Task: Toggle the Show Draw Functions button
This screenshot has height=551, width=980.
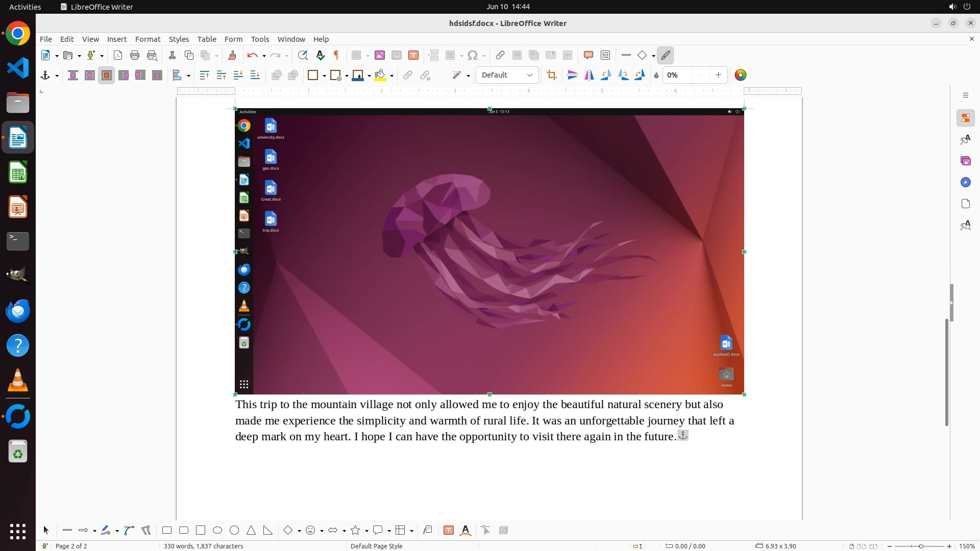Action: point(665,55)
